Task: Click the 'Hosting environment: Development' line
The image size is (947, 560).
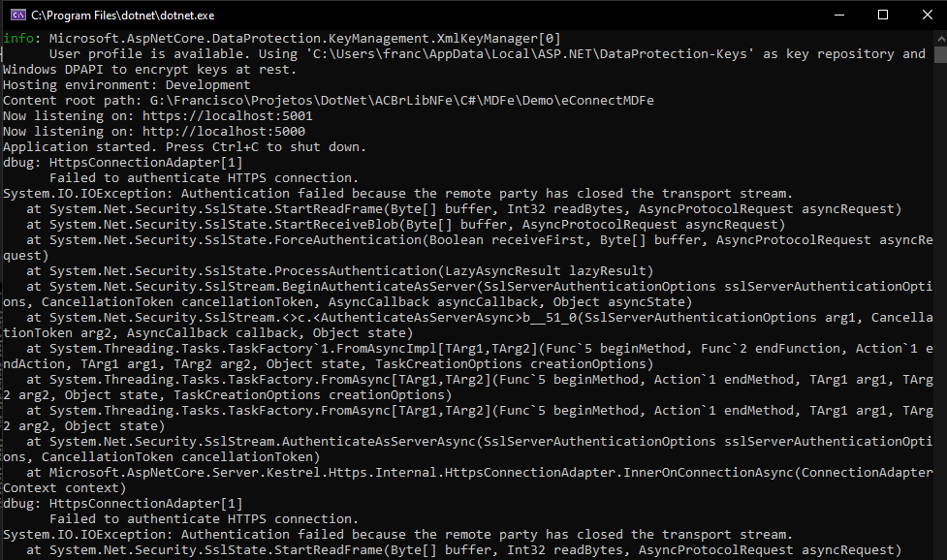Action: (x=126, y=85)
